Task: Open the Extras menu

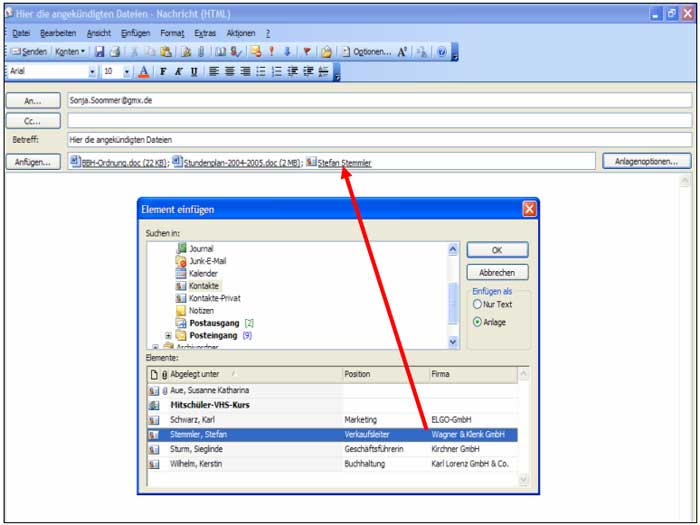Action: click(204, 33)
